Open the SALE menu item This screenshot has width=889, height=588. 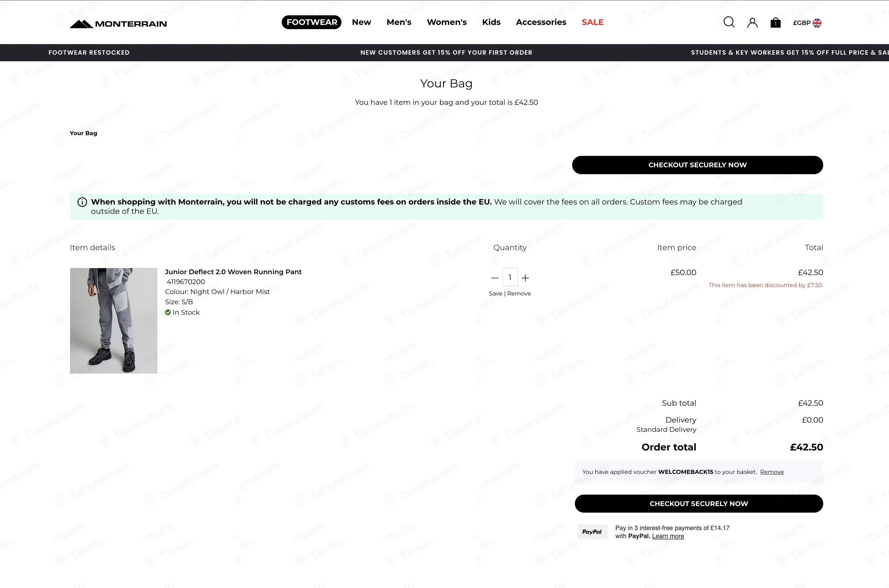593,22
